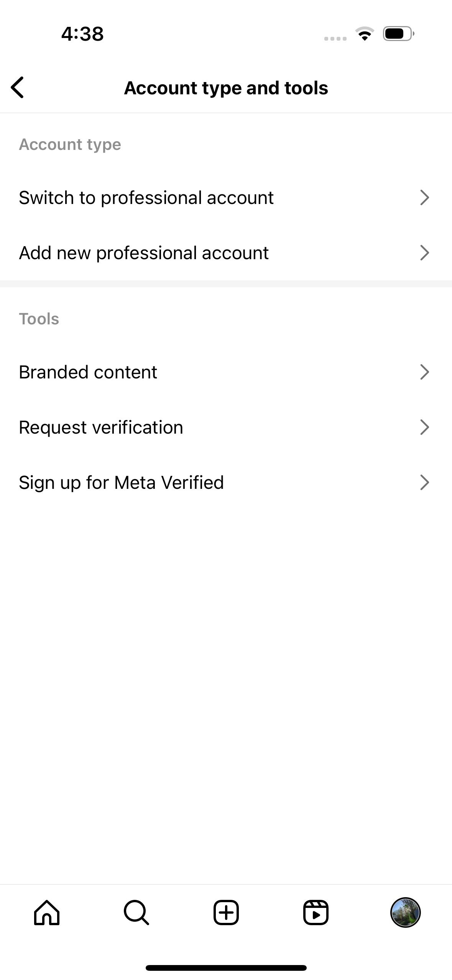Tap the home indicator bar
This screenshot has width=452, height=980.
(226, 968)
